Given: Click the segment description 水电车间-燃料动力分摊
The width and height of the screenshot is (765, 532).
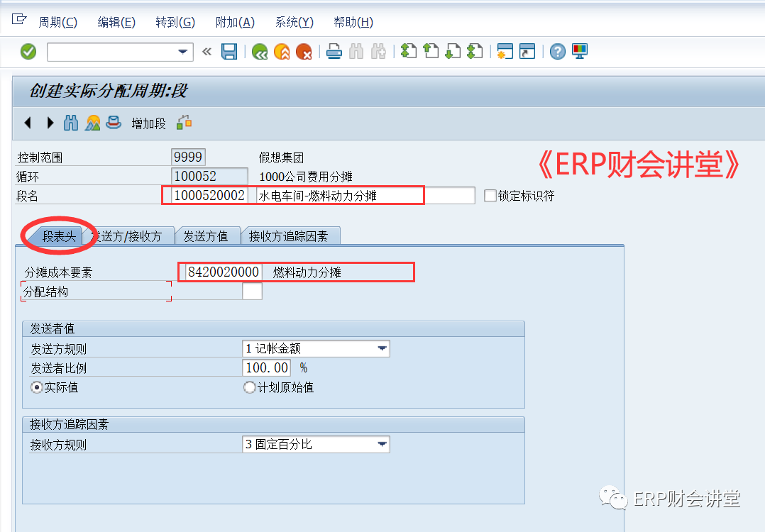Looking at the screenshot, I should 365,196.
